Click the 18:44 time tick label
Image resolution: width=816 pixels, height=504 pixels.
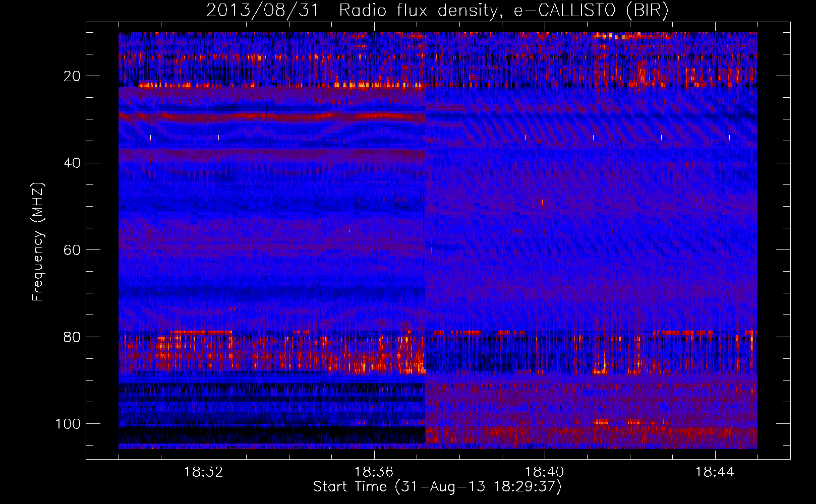[x=715, y=472]
